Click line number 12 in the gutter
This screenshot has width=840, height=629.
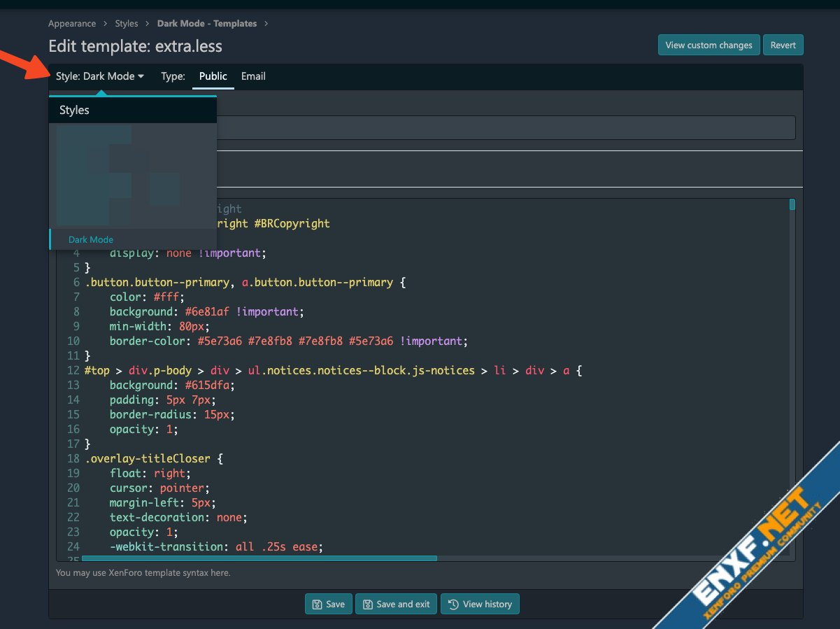pyautogui.click(x=73, y=370)
